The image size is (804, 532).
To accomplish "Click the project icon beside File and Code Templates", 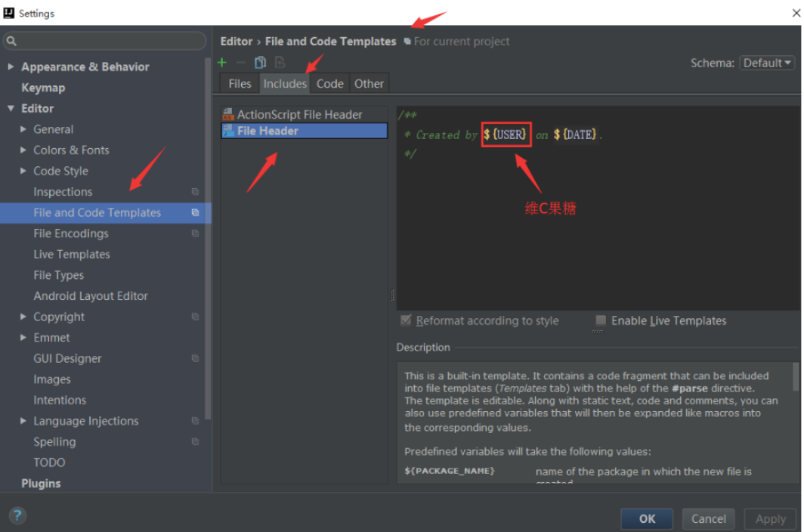I will [196, 212].
